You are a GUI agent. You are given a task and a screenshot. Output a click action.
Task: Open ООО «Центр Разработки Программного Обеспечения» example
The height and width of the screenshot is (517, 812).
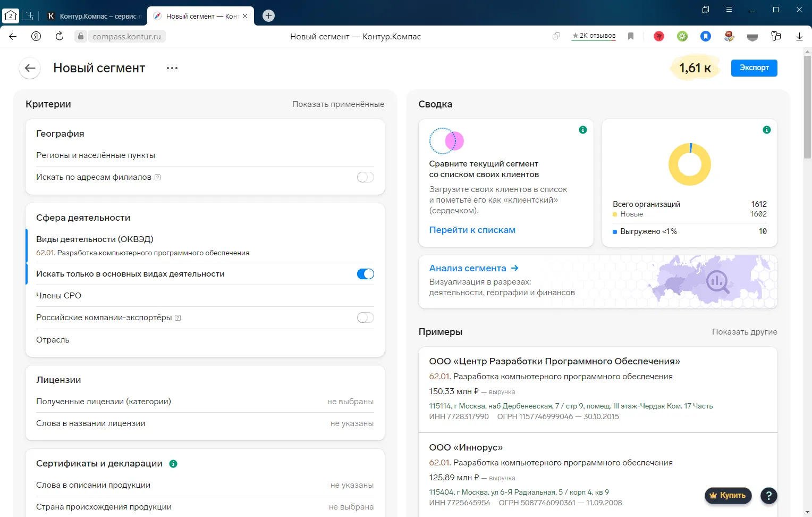554,361
